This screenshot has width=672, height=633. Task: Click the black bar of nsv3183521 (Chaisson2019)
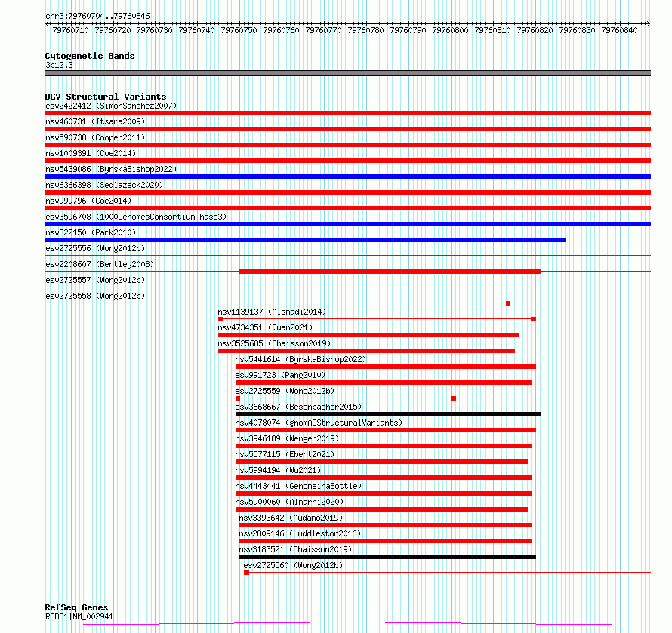pyautogui.click(x=387, y=557)
